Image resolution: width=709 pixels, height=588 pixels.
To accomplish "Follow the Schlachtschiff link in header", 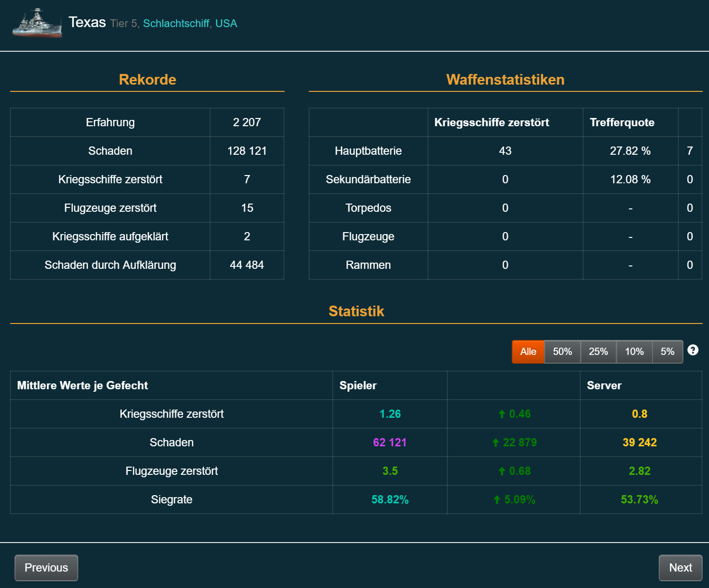I will 176,23.
